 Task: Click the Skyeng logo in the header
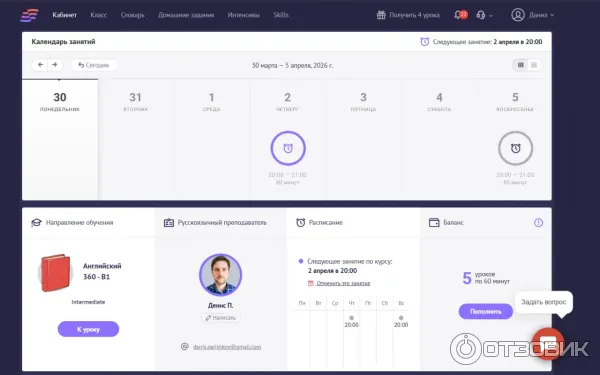pyautogui.click(x=29, y=15)
